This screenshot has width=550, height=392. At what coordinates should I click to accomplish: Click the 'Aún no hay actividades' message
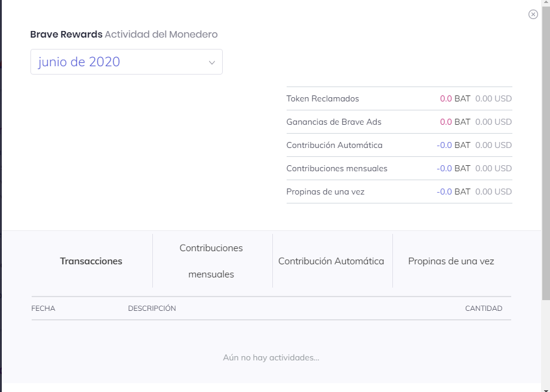[x=271, y=358]
